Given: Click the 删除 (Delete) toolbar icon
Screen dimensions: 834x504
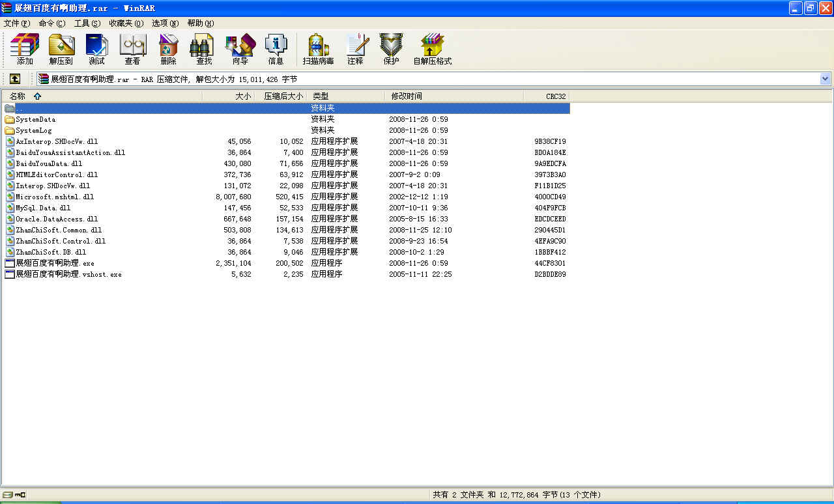Looking at the screenshot, I should pyautogui.click(x=168, y=49).
